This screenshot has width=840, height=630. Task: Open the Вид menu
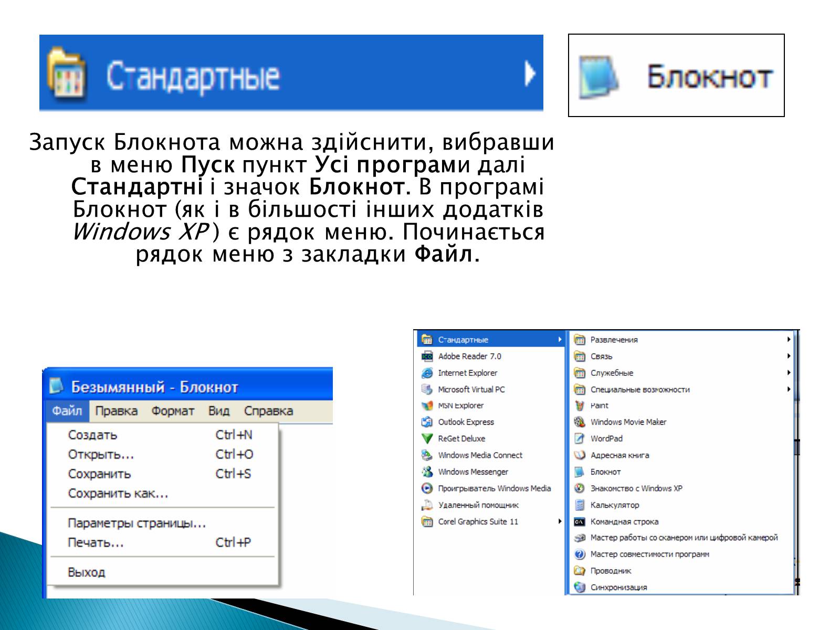coord(219,411)
